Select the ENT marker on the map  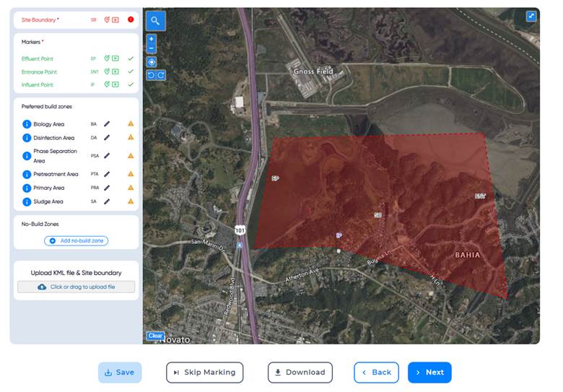[480, 196]
